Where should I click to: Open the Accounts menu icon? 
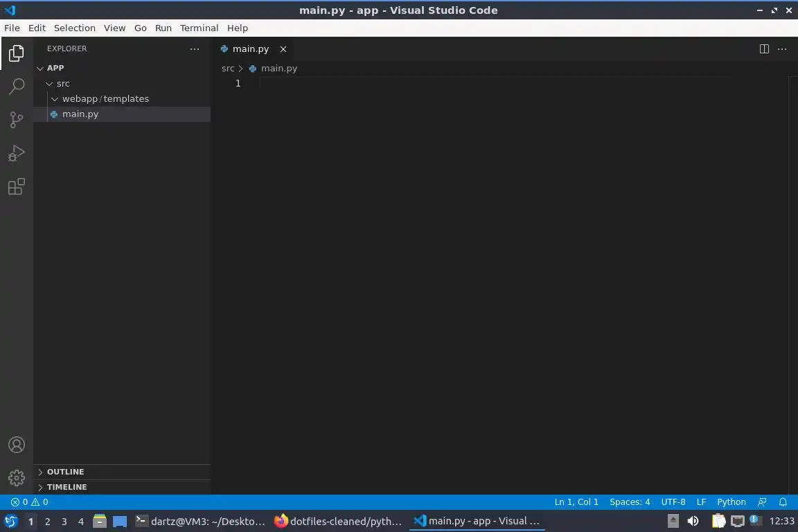click(17, 445)
